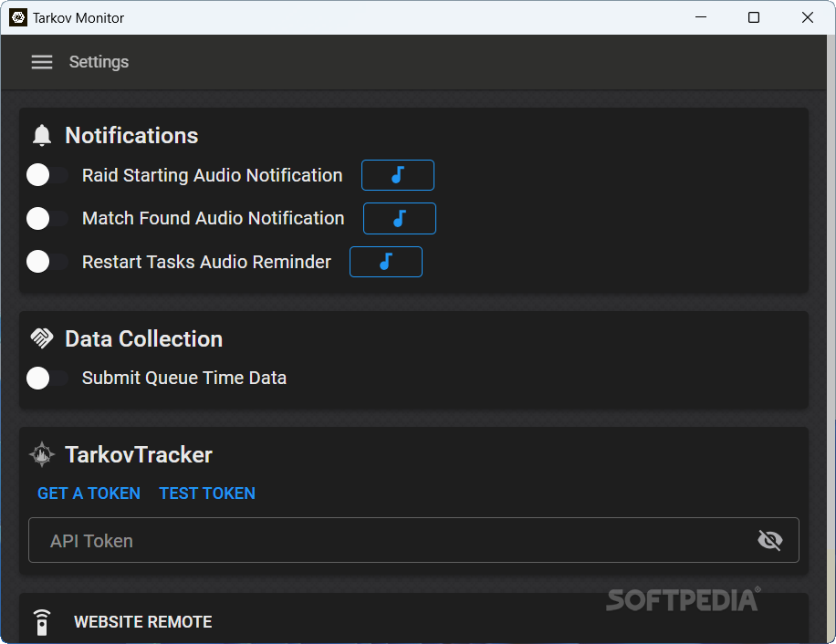Close the Tarkov Monitor window
The width and height of the screenshot is (836, 644).
coord(807,17)
